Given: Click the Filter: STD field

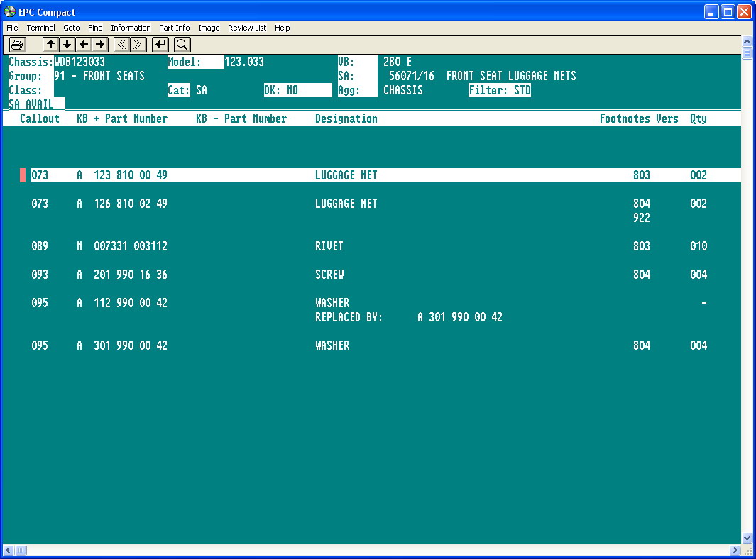Looking at the screenshot, I should [x=500, y=90].
